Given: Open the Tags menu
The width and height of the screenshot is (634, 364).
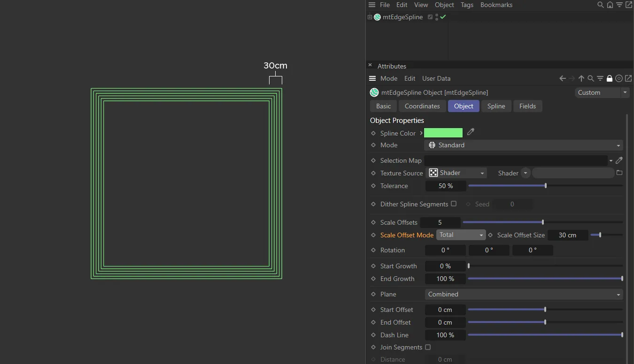Looking at the screenshot, I should point(467,5).
